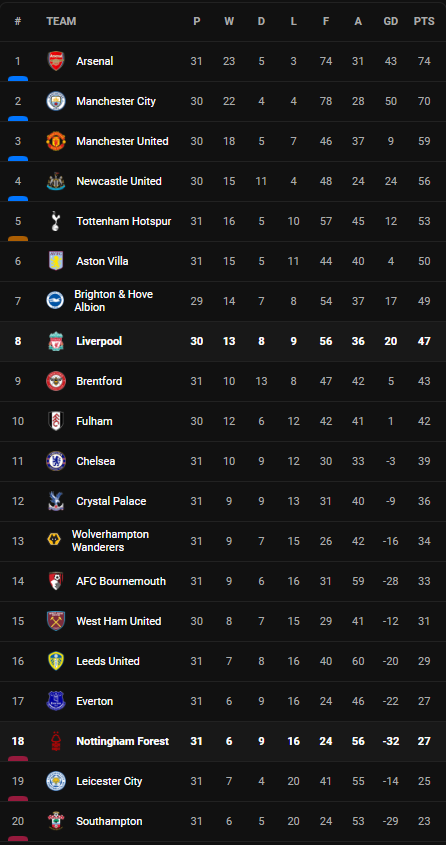
Task: Open the Nottingham Forest team name
Action: 123,742
